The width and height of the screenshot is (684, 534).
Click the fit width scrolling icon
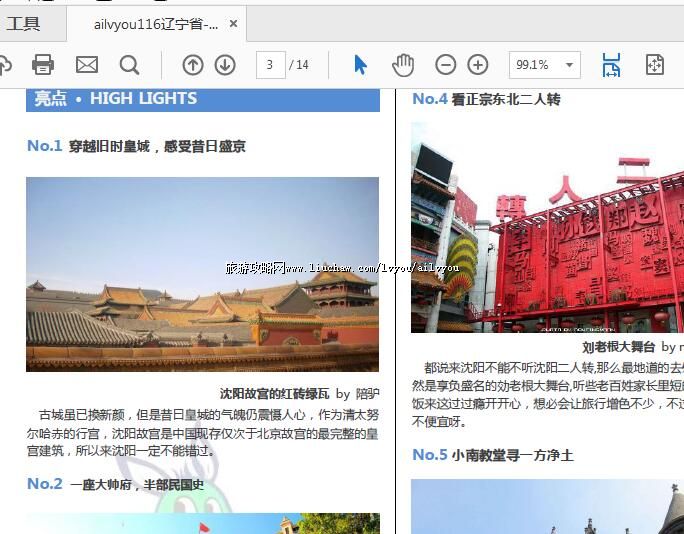(x=611, y=65)
